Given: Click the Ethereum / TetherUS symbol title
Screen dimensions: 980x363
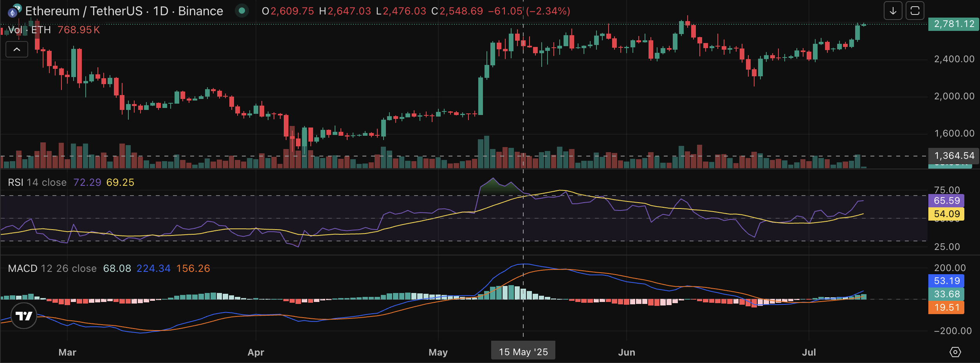Looking at the screenshot, I should (124, 11).
